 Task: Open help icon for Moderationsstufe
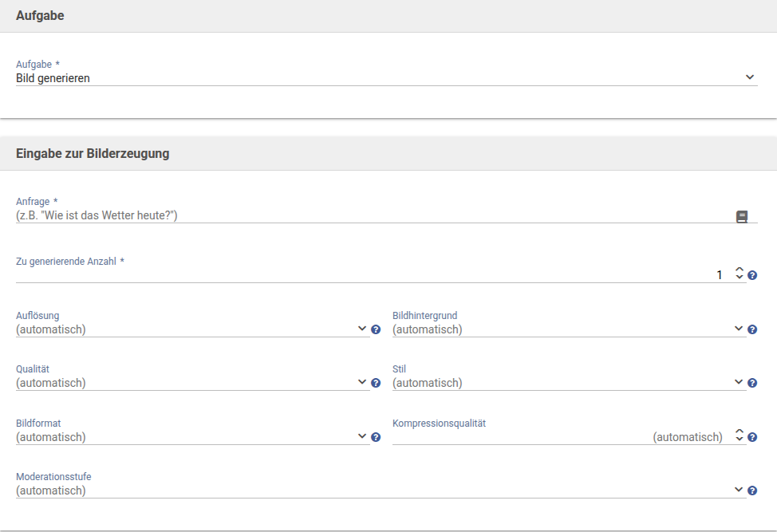pyautogui.click(x=752, y=491)
